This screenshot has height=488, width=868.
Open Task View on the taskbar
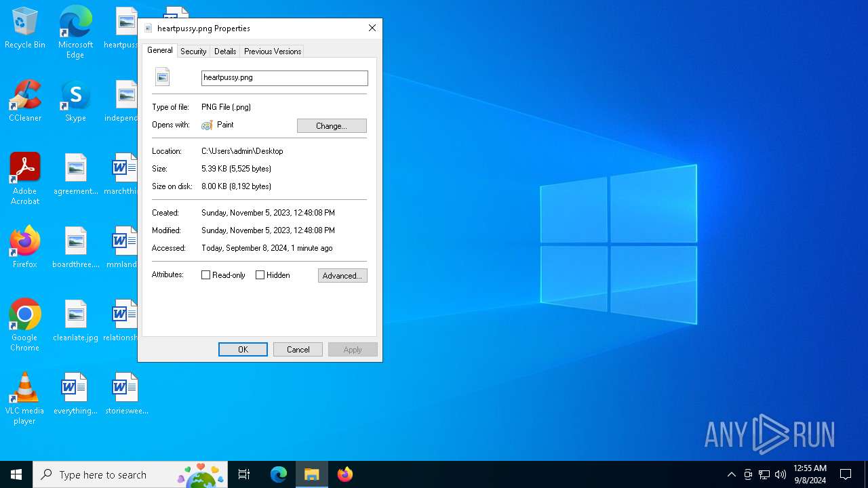pyautogui.click(x=244, y=474)
